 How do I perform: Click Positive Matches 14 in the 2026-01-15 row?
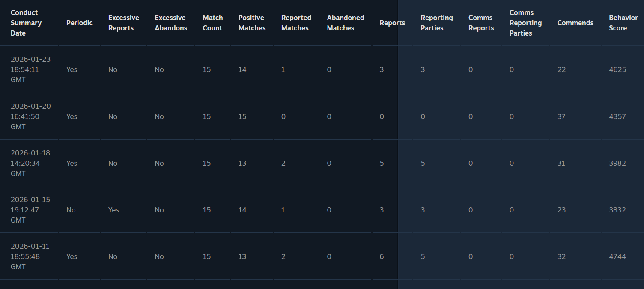click(x=242, y=210)
